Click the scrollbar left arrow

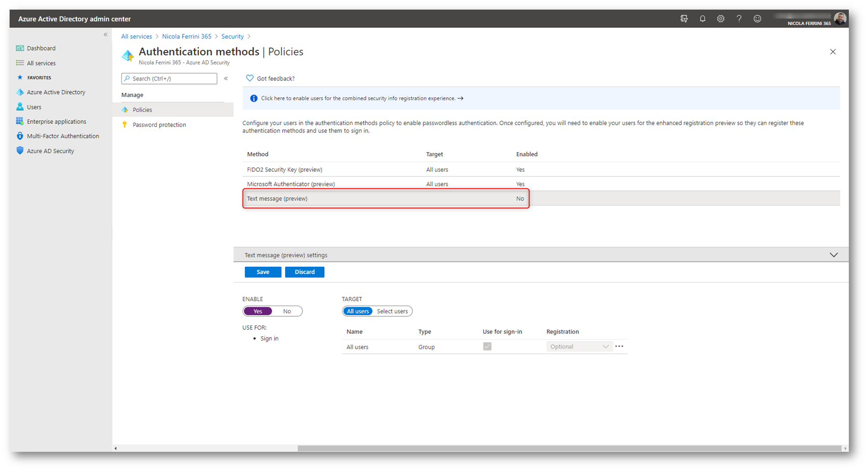[116, 448]
